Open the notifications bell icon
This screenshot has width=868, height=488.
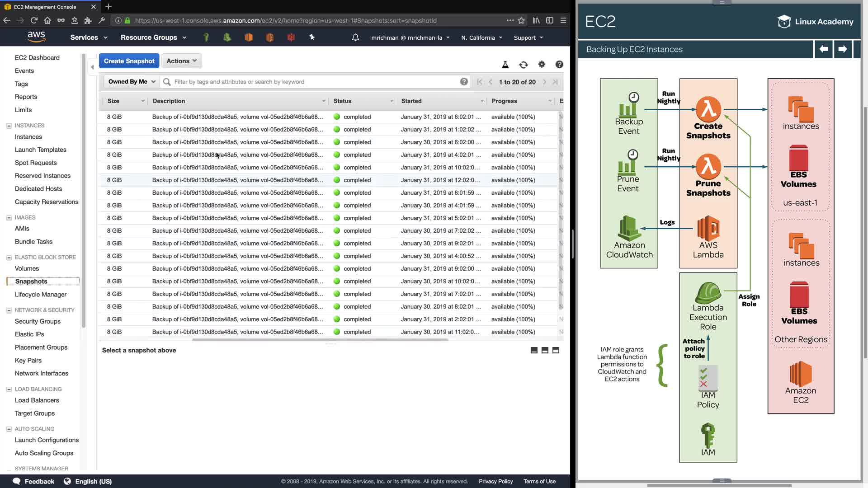click(355, 38)
